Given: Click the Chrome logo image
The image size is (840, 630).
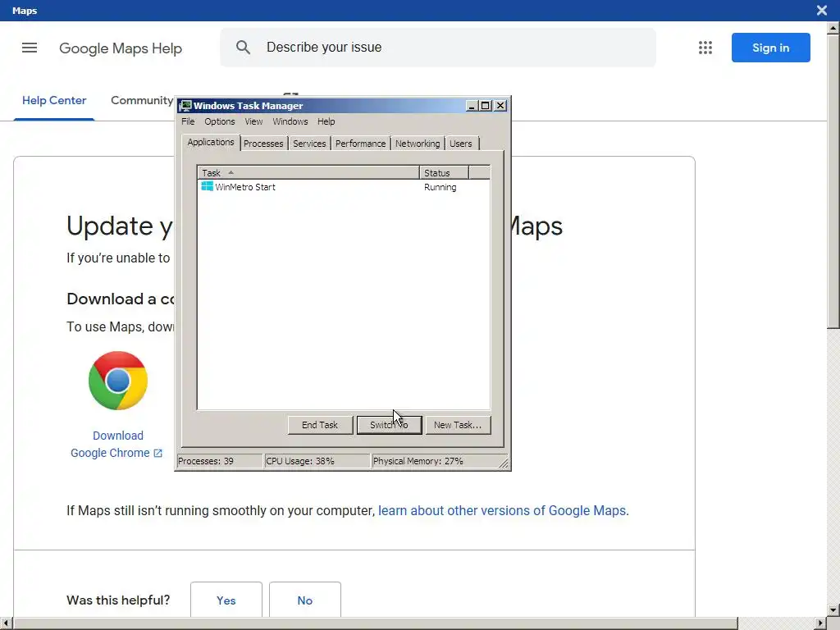Looking at the screenshot, I should 118,381.
